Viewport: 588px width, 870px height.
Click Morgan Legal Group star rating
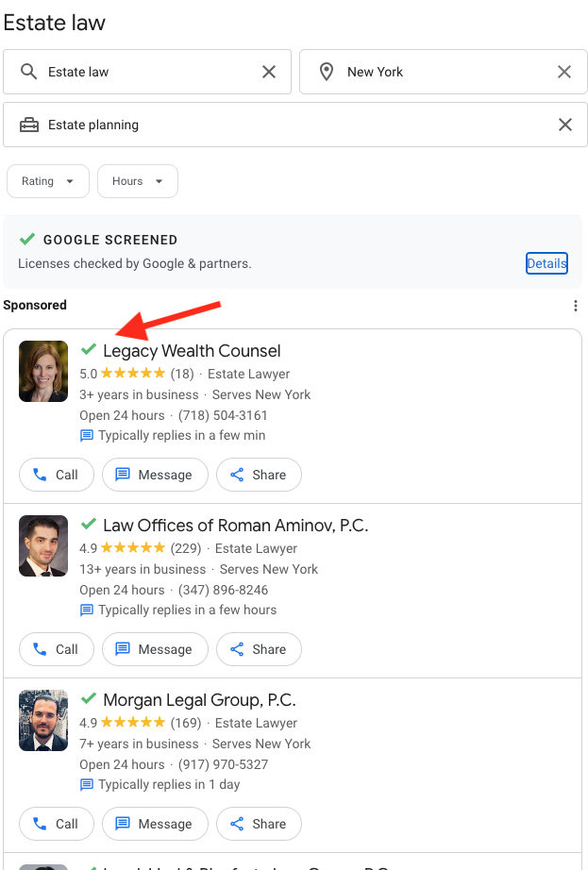tap(132, 723)
